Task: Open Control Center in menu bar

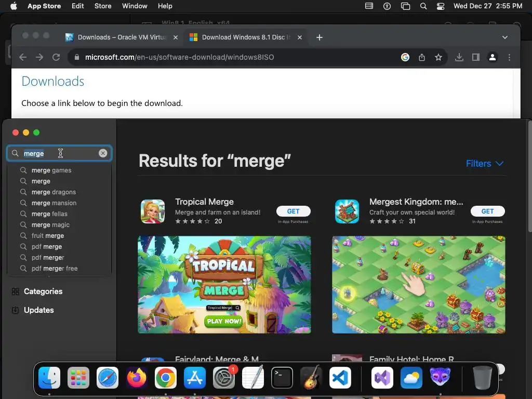Action: click(x=441, y=6)
